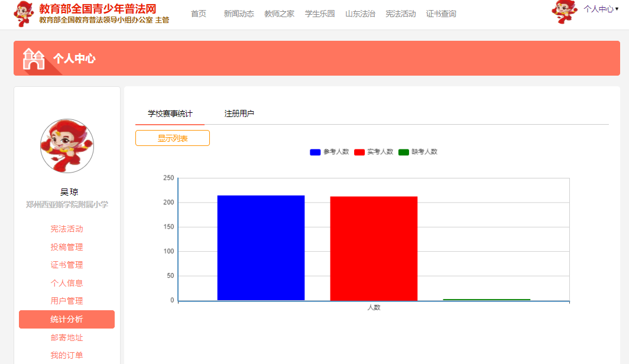Click the blue 参考人数 bar in the chart
Screen dimensions: 629x364
click(x=261, y=248)
